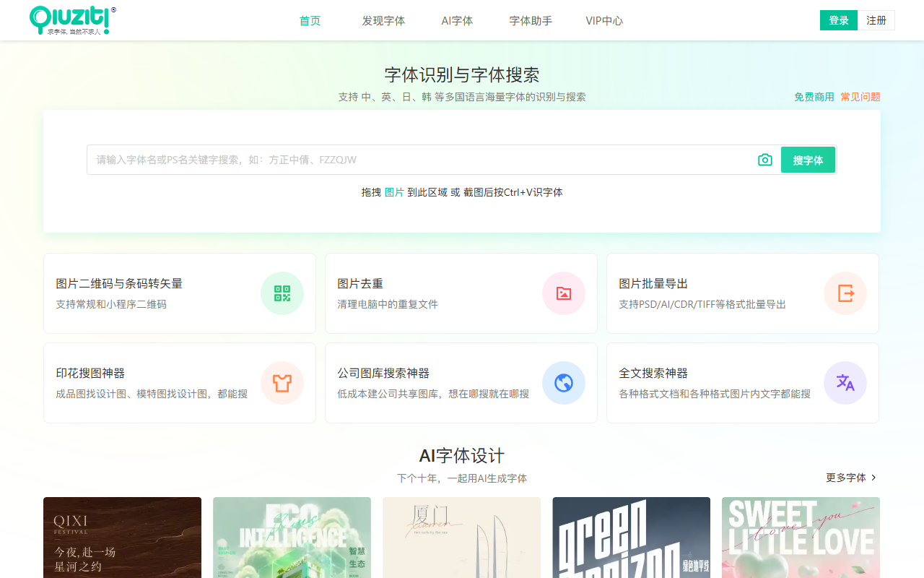Open the Green Horizon font thumbnail
Image resolution: width=924 pixels, height=578 pixels.
click(x=631, y=538)
